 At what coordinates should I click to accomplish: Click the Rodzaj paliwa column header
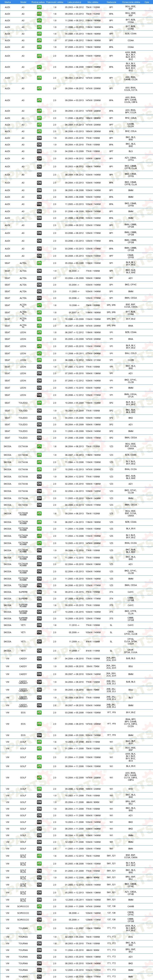click(38, 2)
